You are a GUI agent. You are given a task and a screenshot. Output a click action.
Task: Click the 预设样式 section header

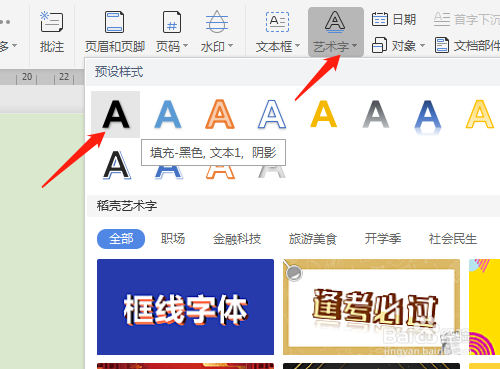click(x=119, y=72)
